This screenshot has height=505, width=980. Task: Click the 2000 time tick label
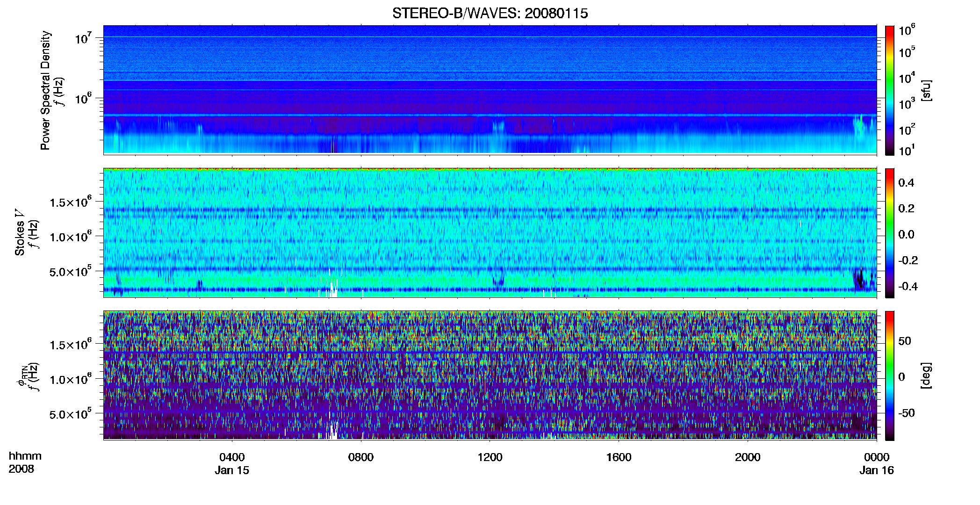[748, 457]
